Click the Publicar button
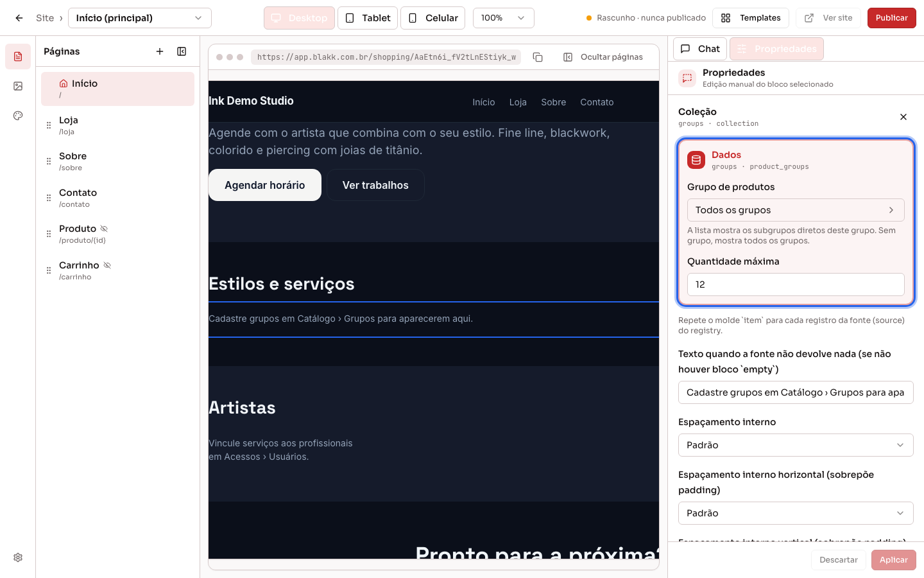Image resolution: width=924 pixels, height=578 pixels. click(892, 18)
